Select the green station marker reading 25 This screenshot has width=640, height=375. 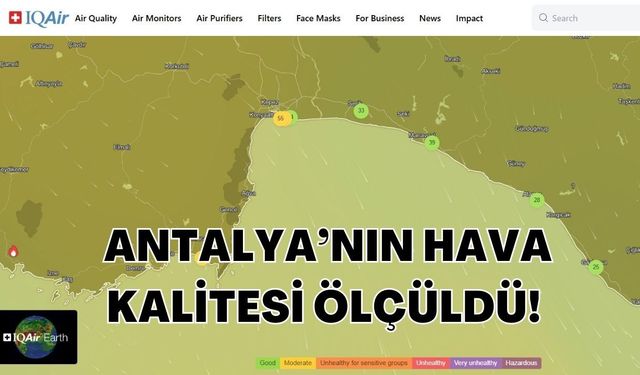tap(596, 267)
